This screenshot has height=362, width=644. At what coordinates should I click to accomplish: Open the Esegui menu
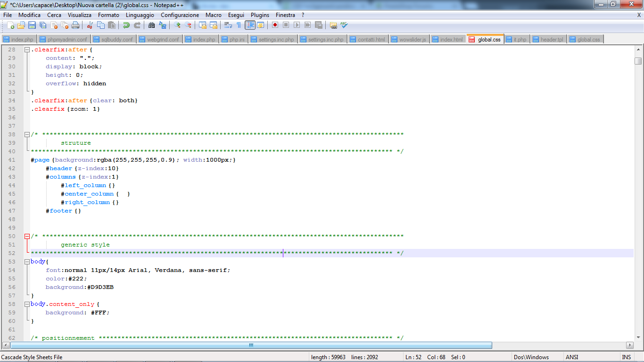point(236,15)
